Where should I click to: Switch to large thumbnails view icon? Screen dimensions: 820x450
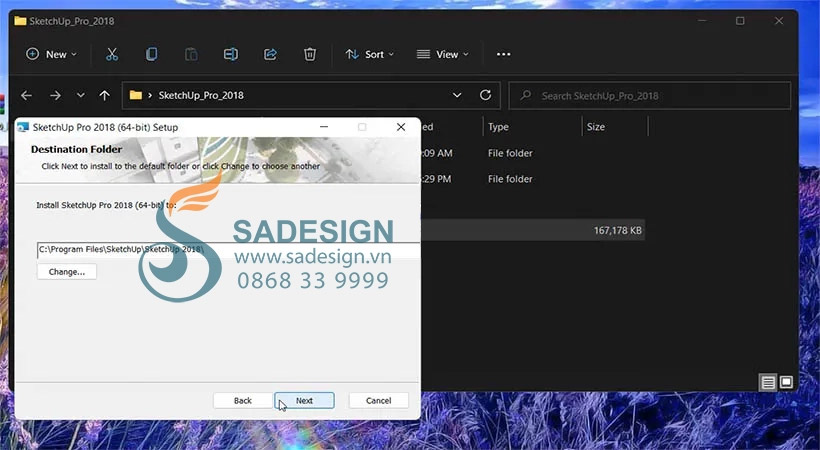[x=786, y=382]
